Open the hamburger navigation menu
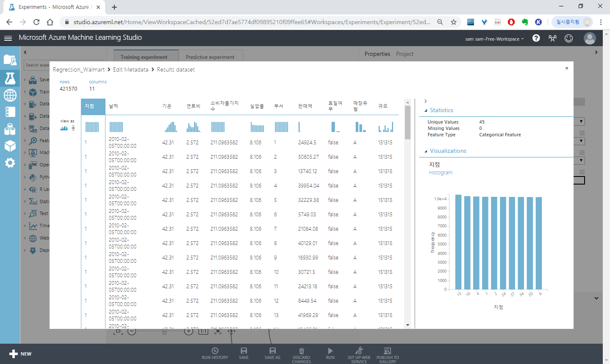Viewport: 610px width, 364px height. pos(8,38)
